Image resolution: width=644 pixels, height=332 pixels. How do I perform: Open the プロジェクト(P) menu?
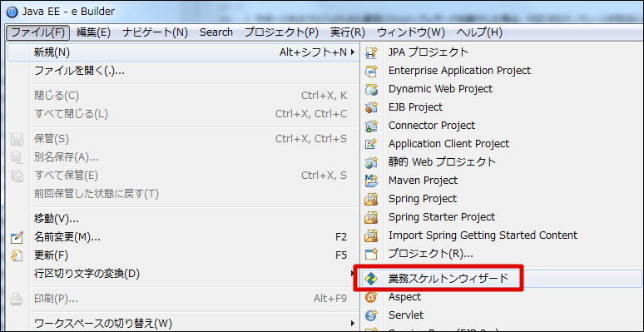(x=281, y=32)
